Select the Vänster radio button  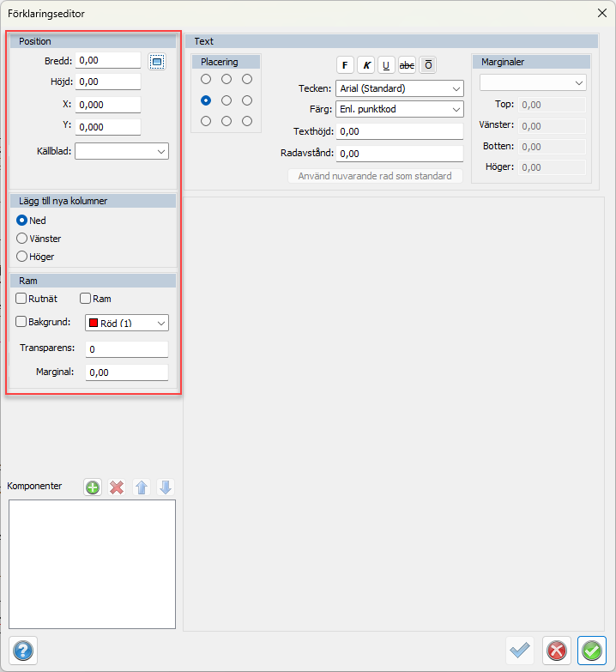22,239
